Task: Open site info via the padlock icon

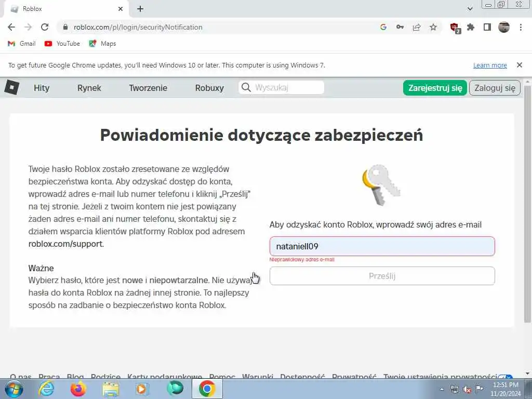Action: pyautogui.click(x=66, y=27)
